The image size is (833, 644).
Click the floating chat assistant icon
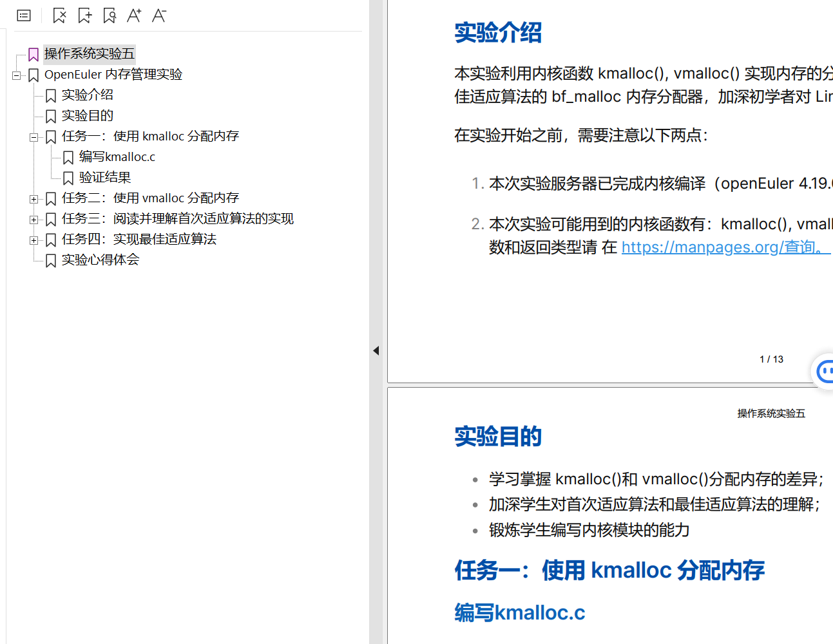pyautogui.click(x=824, y=372)
